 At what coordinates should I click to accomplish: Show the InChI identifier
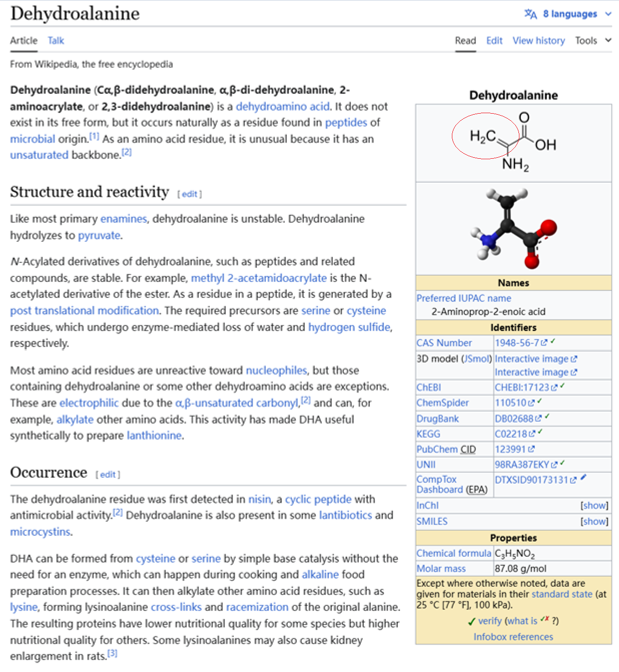(594, 506)
